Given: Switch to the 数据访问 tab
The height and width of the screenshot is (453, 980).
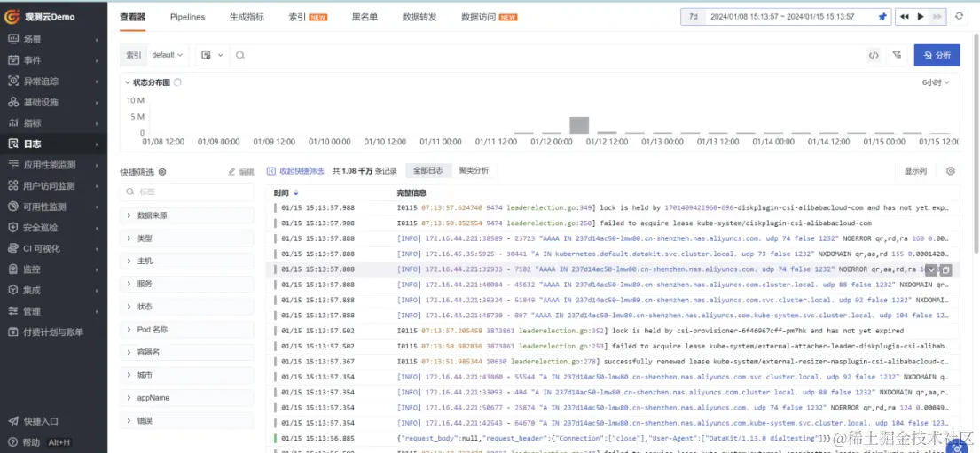Looking at the screenshot, I should [x=489, y=17].
